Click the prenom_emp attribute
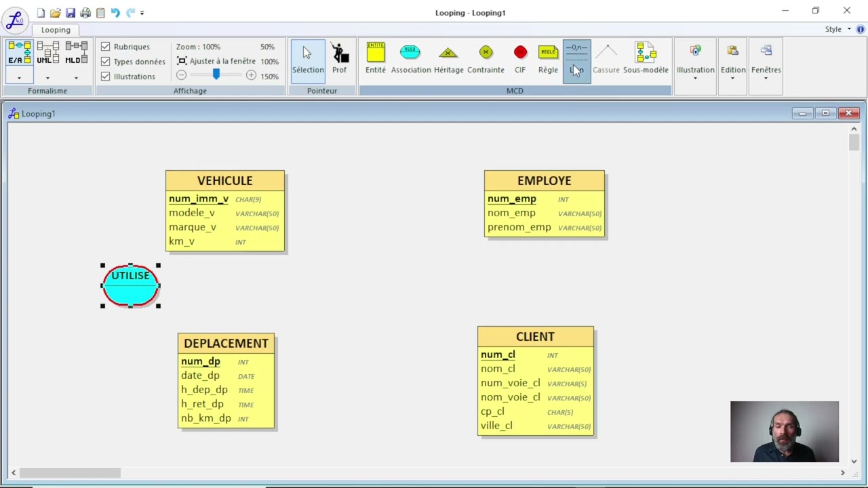 coord(519,227)
